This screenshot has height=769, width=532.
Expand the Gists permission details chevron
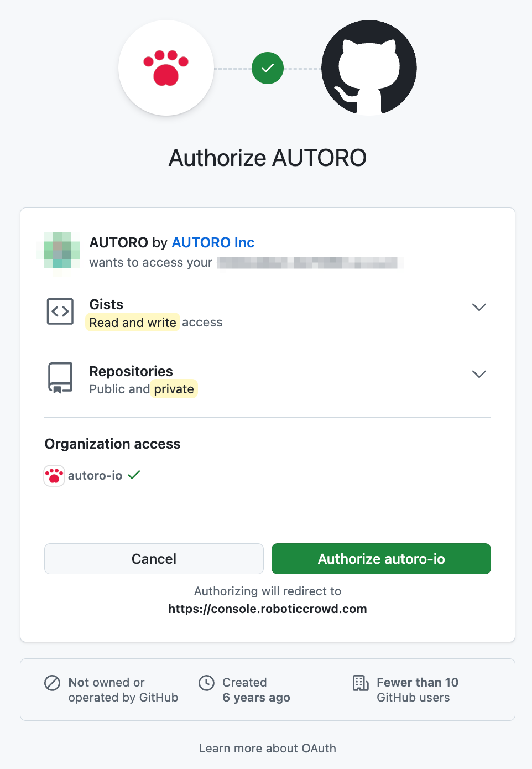tap(479, 307)
